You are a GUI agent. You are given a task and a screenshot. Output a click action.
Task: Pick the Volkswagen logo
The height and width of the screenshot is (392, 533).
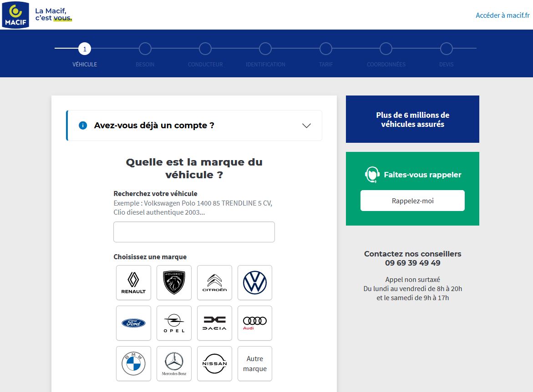(254, 282)
